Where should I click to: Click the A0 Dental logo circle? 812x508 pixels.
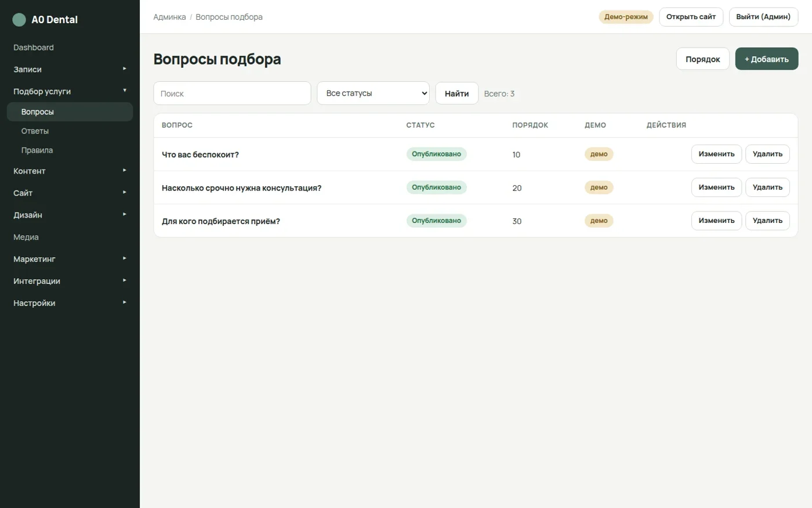pyautogui.click(x=19, y=20)
